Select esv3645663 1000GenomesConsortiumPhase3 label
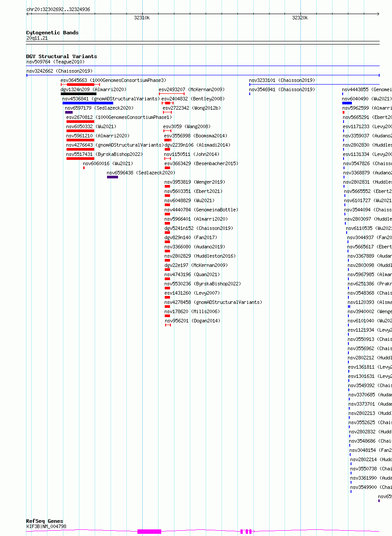This screenshot has height=536, width=392. (x=113, y=81)
